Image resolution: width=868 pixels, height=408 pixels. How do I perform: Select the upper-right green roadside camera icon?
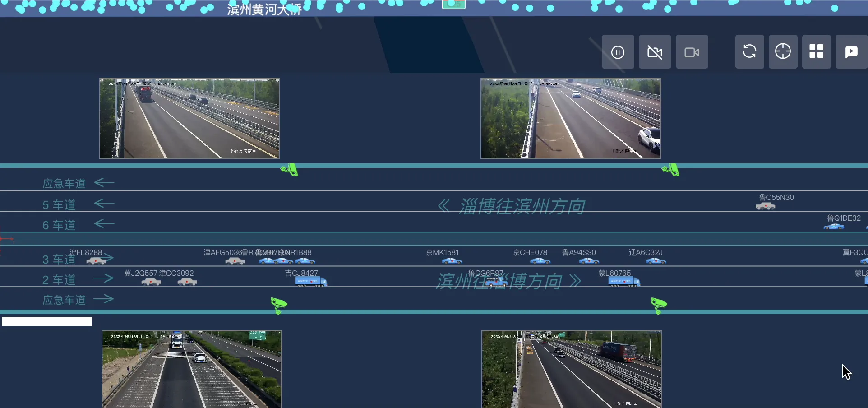[671, 170]
